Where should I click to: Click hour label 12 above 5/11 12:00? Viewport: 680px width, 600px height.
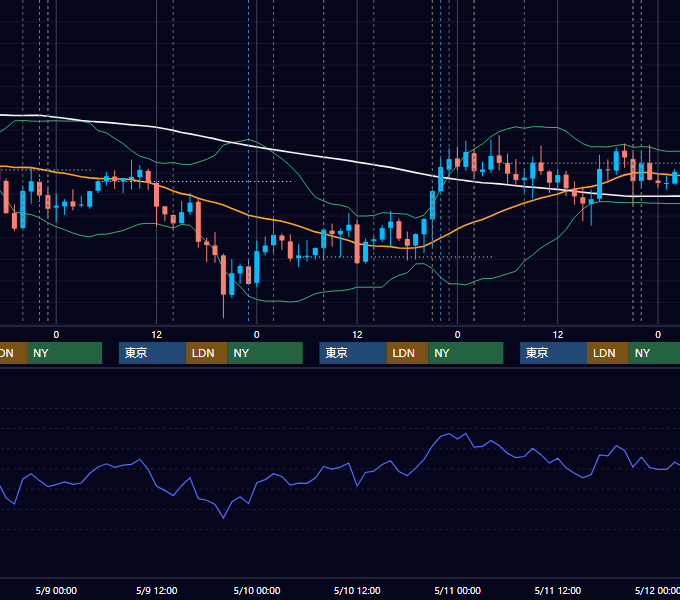point(558,335)
